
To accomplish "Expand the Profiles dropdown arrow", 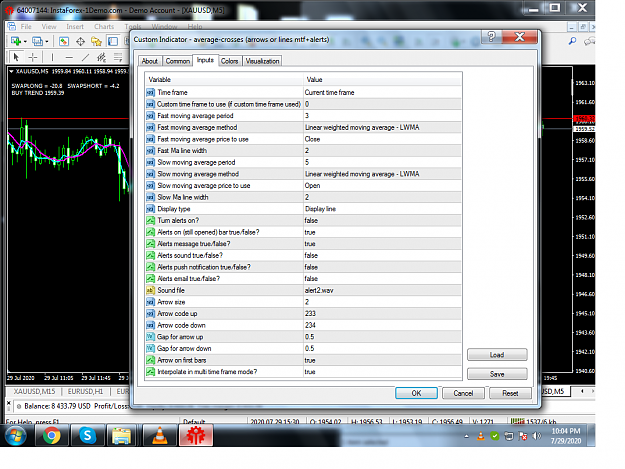I will pos(46,41).
